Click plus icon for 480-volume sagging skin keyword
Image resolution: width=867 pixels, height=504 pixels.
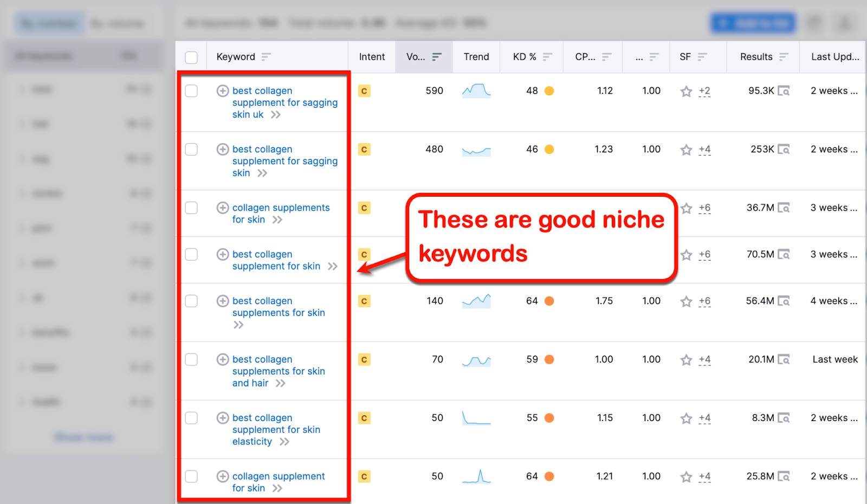pyautogui.click(x=223, y=150)
